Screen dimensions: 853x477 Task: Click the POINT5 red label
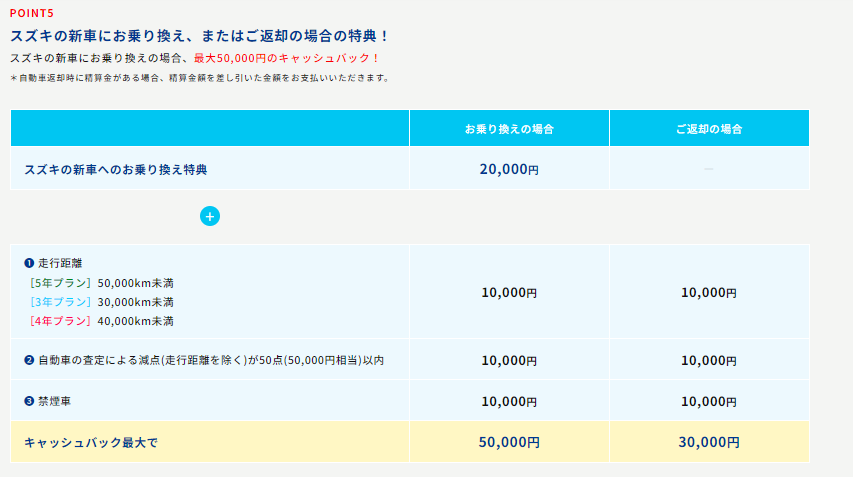click(32, 13)
